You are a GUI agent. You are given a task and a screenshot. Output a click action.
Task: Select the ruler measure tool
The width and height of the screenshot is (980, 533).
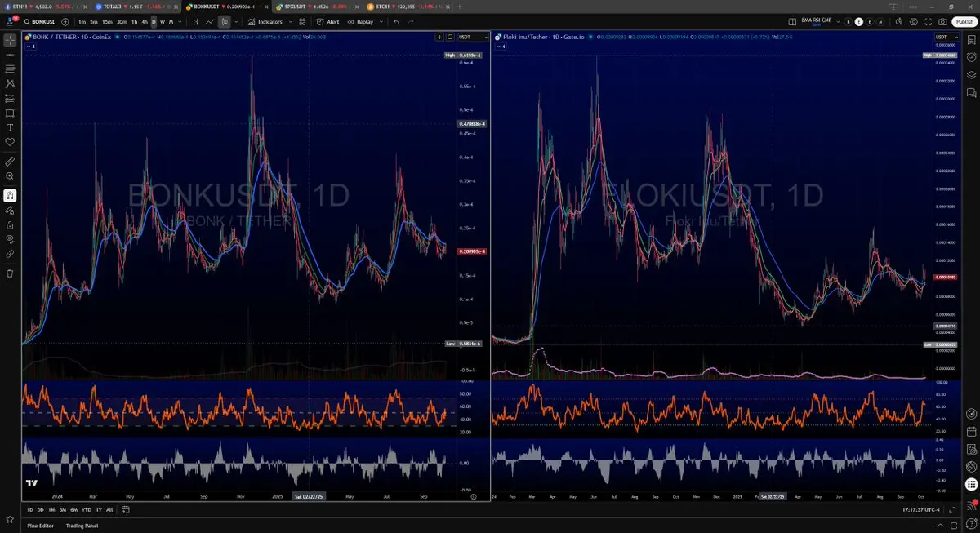click(10, 162)
